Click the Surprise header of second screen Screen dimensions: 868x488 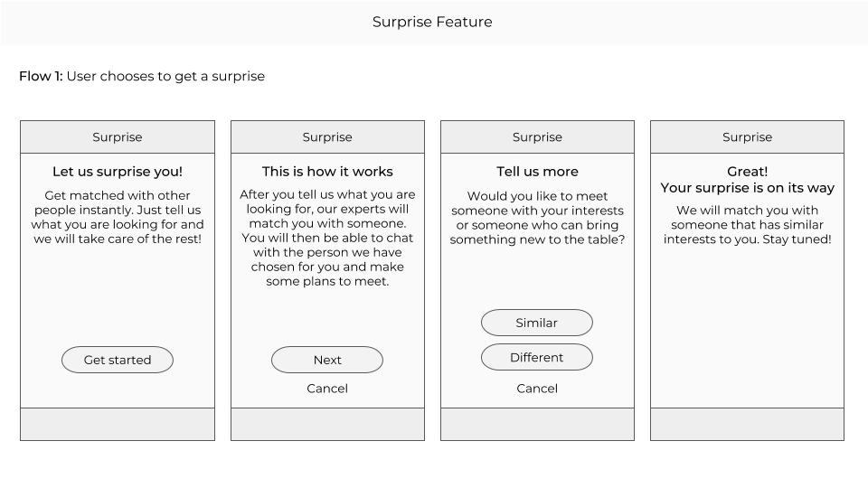point(327,137)
